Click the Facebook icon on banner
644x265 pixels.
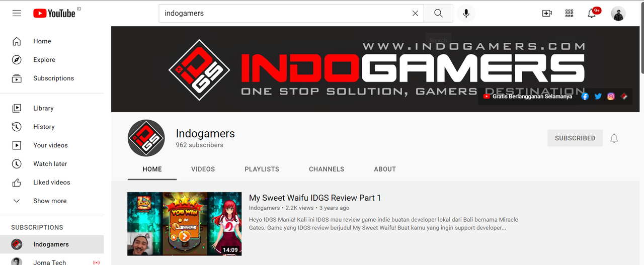coord(585,97)
